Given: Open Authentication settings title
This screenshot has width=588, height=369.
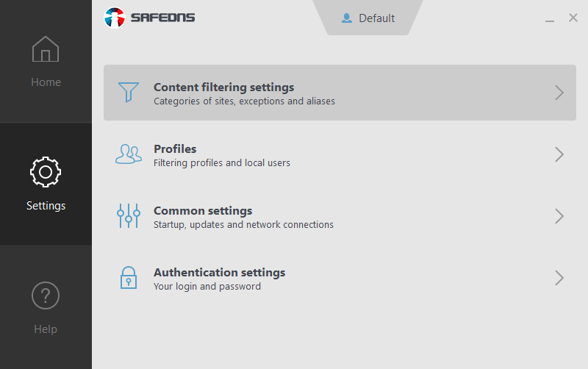Looking at the screenshot, I should click(x=219, y=273).
